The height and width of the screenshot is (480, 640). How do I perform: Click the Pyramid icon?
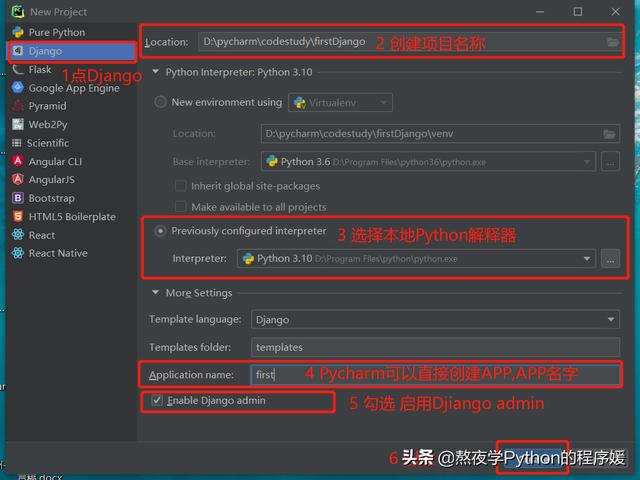pyautogui.click(x=18, y=106)
